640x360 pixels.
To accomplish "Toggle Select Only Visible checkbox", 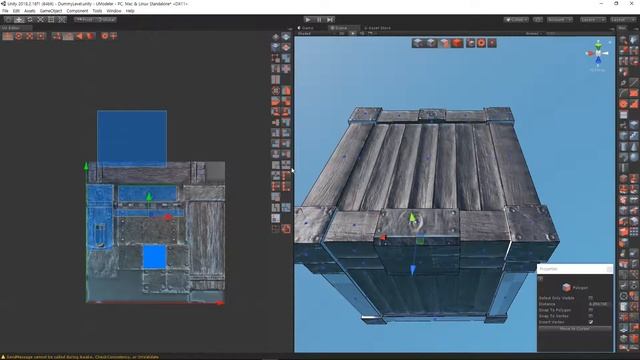I will click(590, 298).
